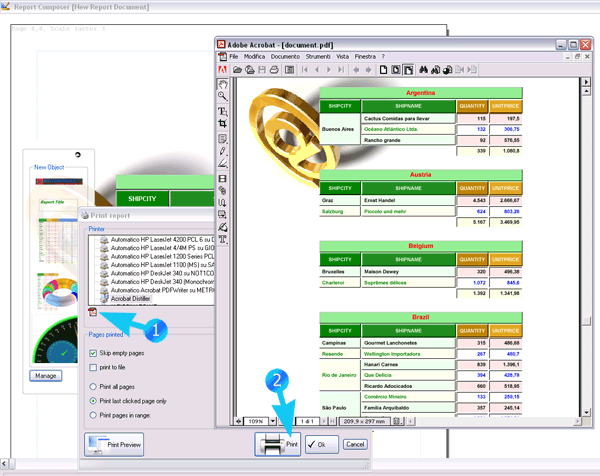Click the page number field showing 1 di 1
Viewport: 600px width, 476px height.
pyautogui.click(x=307, y=421)
